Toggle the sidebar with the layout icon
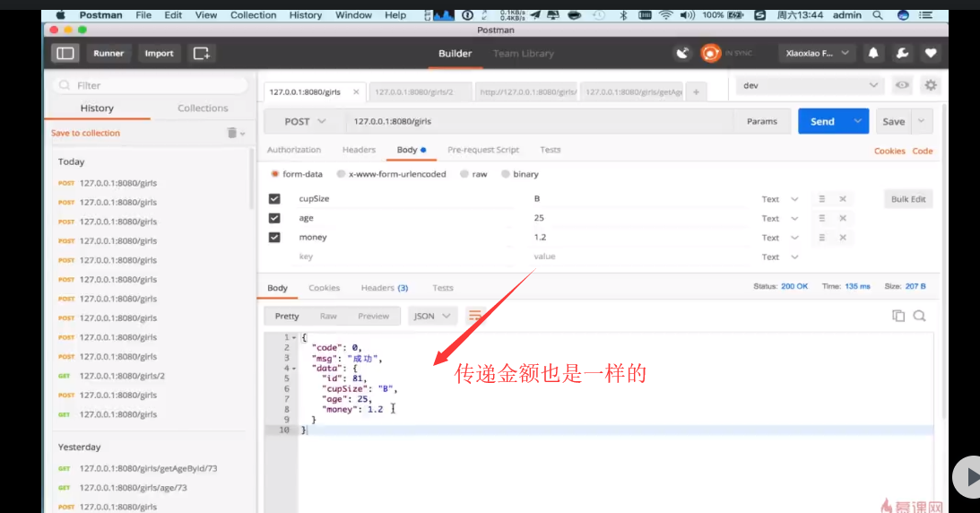Screen dimensions: 980x513 tap(65, 53)
